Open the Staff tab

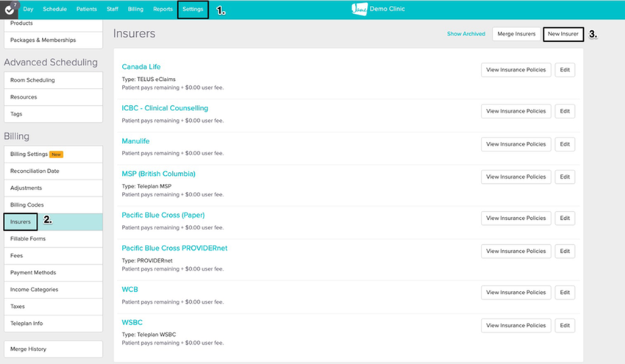coord(113,9)
